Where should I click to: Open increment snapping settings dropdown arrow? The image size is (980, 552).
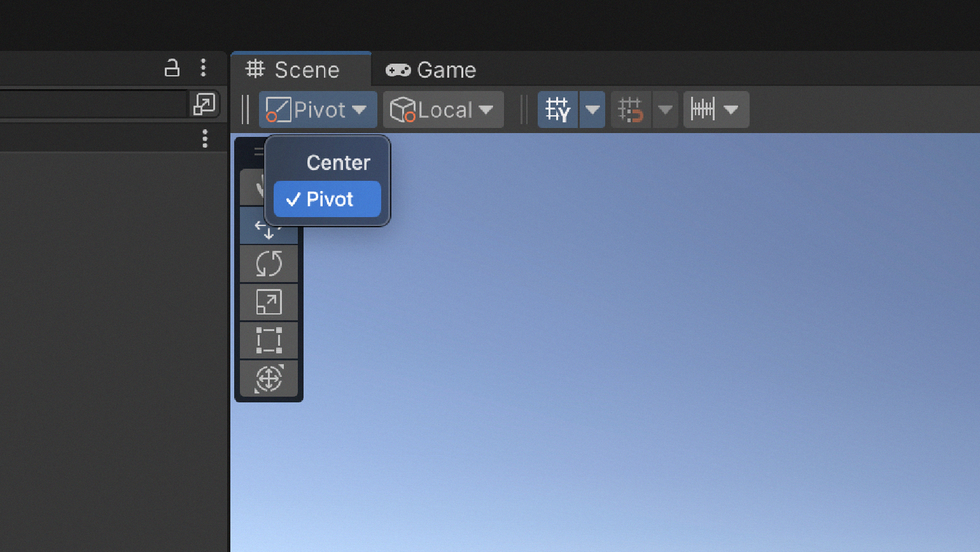tap(731, 110)
